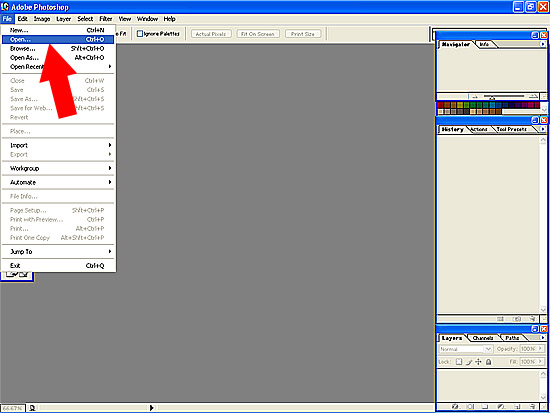Open the Fill slider arrow
Screen dimensions: 550x413
[x=541, y=361]
